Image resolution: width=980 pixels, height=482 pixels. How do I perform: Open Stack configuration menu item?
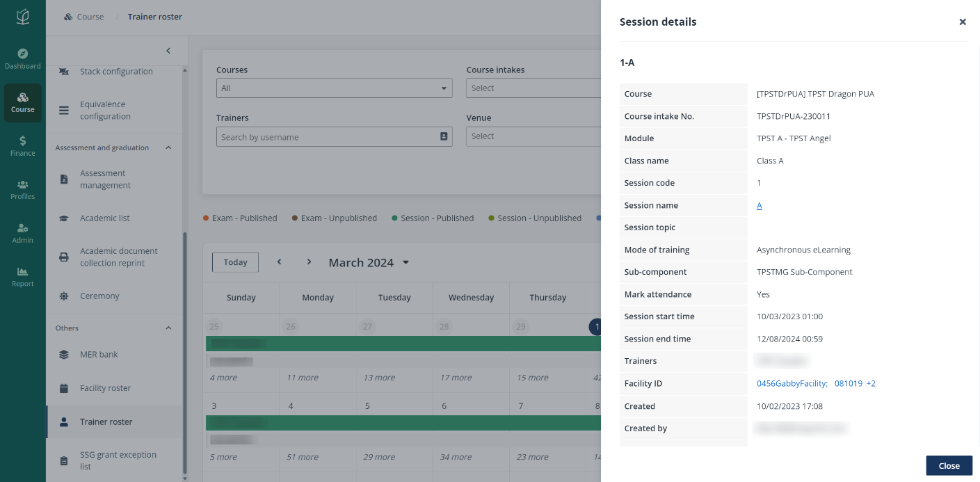pyautogui.click(x=115, y=72)
